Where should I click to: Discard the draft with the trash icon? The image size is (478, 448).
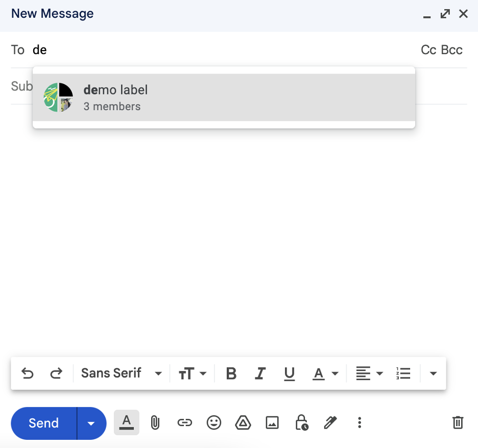click(x=458, y=422)
